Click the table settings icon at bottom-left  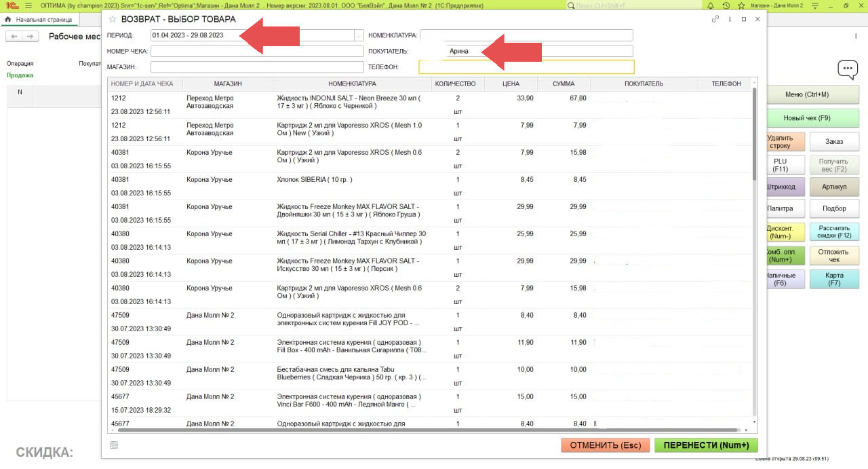[114, 445]
